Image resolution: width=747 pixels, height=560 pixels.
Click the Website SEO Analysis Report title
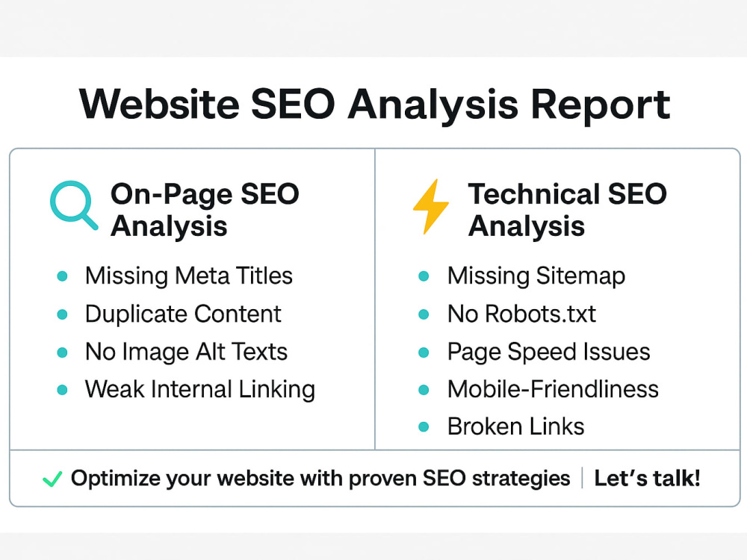pyautogui.click(x=374, y=105)
